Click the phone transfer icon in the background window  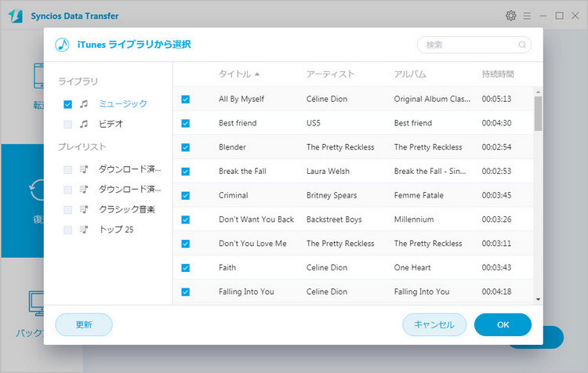coord(38,76)
